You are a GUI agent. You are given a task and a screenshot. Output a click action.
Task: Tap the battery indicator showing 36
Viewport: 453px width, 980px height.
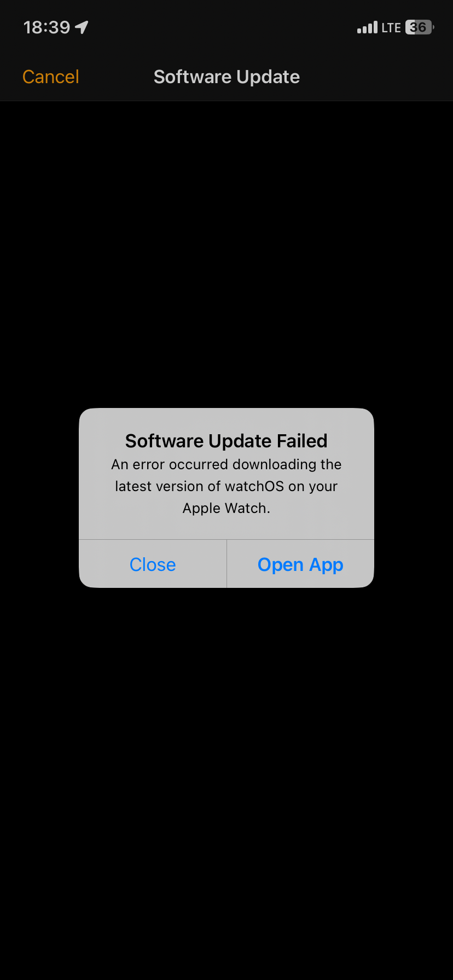tap(420, 27)
